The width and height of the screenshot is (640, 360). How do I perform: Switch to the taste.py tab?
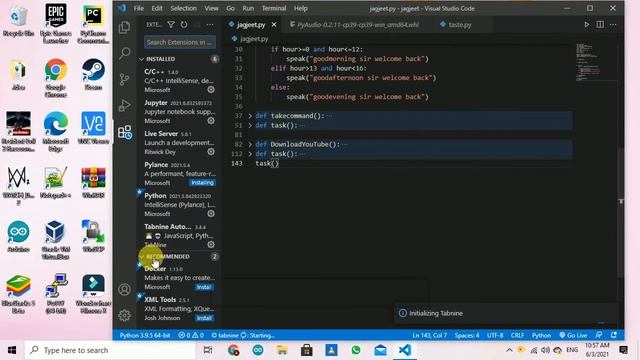pos(459,24)
